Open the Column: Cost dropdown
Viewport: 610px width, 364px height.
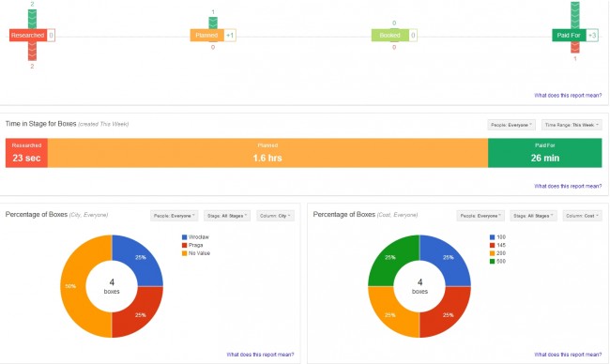tap(583, 216)
